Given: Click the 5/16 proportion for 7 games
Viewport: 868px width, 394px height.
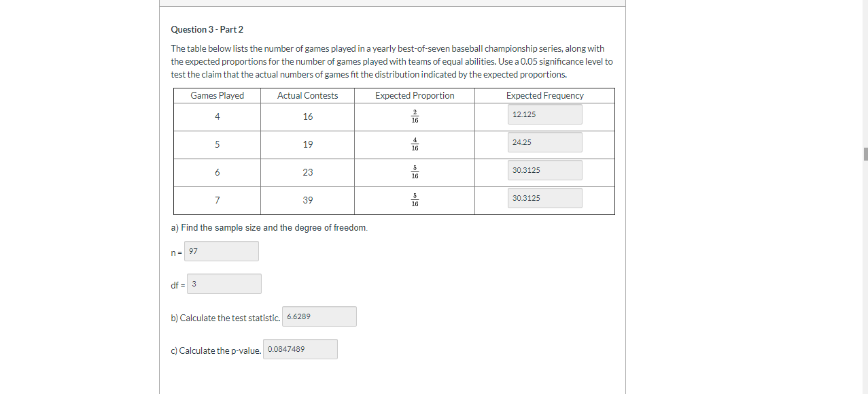Looking at the screenshot, I should pos(414,199).
